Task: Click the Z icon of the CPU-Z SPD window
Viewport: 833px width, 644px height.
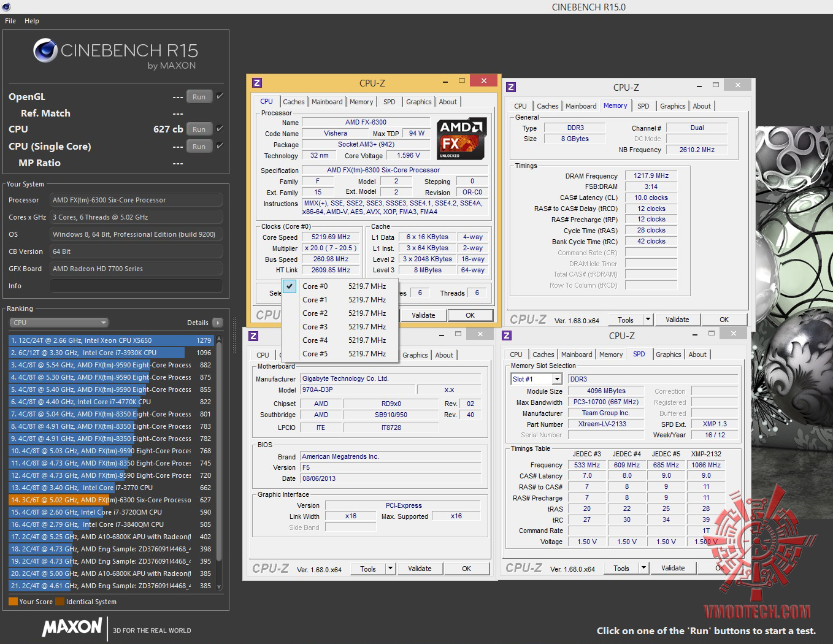Action: [x=507, y=335]
